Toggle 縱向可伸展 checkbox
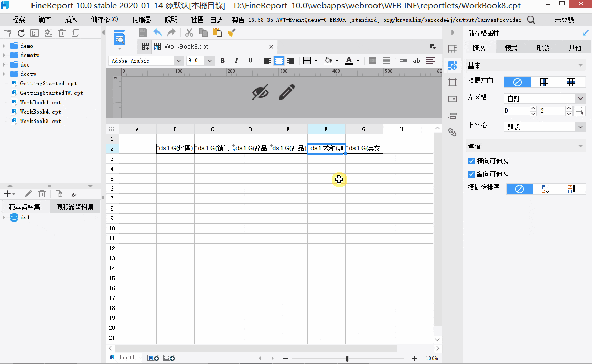 coord(471,174)
